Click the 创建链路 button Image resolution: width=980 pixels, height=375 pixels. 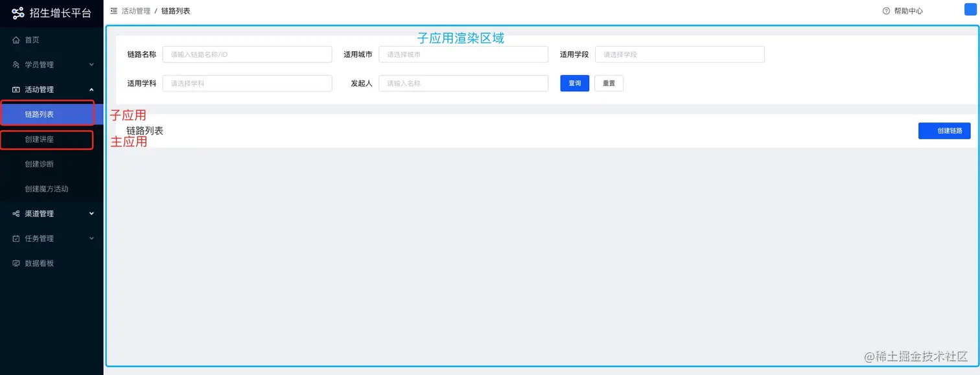[944, 131]
